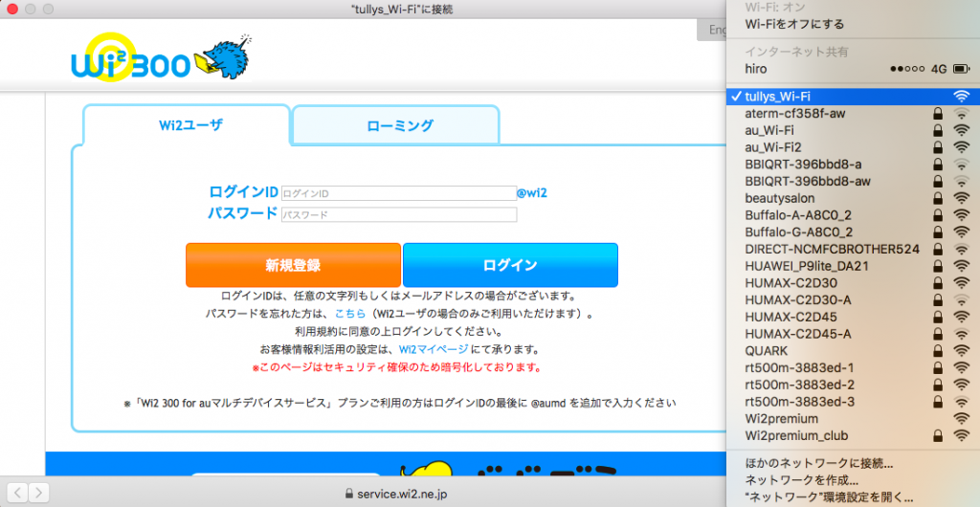Connect to BBIQRT-396bbd8-a network
The image size is (980, 507).
click(x=854, y=165)
